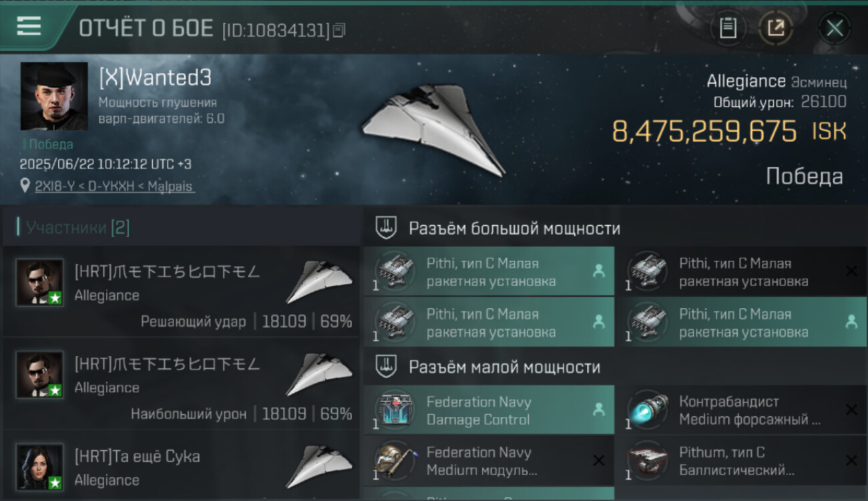Select the Контрабандист Medium afterburner module icon
This screenshot has height=501, width=868.
[x=648, y=409]
